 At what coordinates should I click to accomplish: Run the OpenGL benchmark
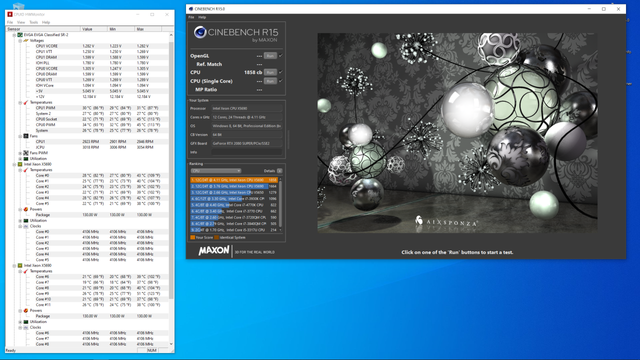pyautogui.click(x=270, y=56)
